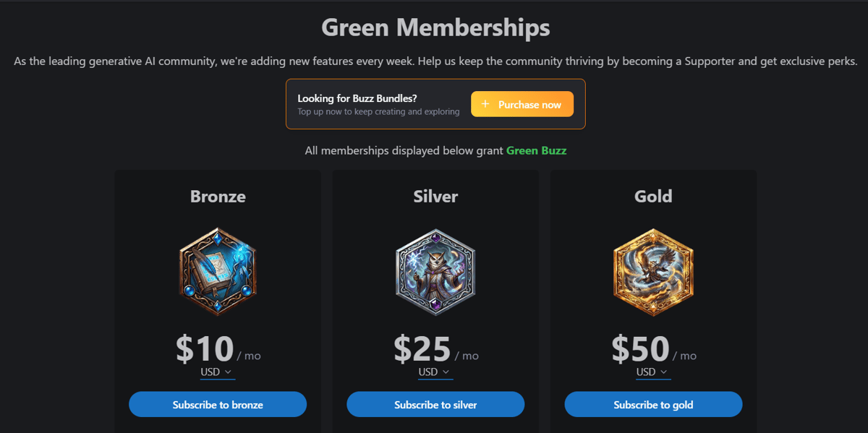Click the $25 per month price

423,349
